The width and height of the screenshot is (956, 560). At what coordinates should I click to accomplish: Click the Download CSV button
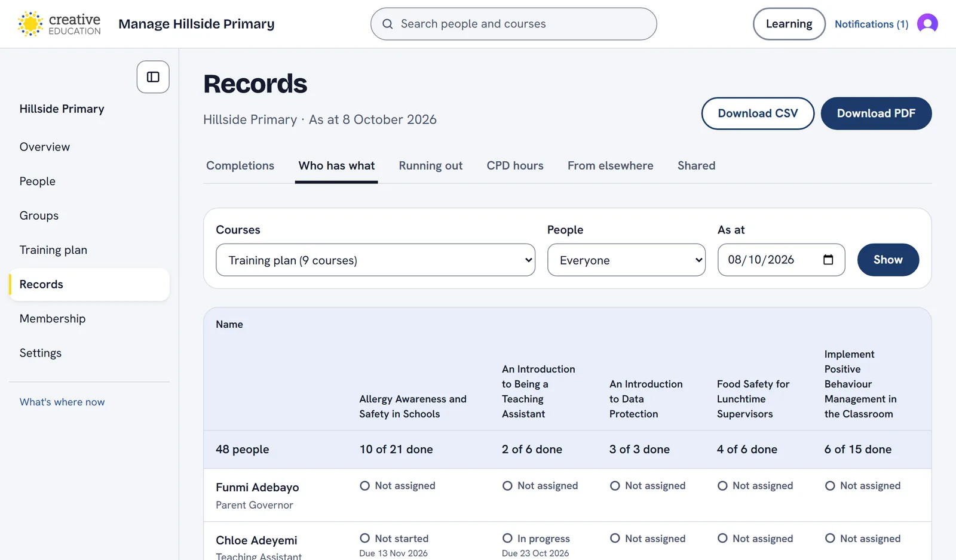tap(758, 113)
